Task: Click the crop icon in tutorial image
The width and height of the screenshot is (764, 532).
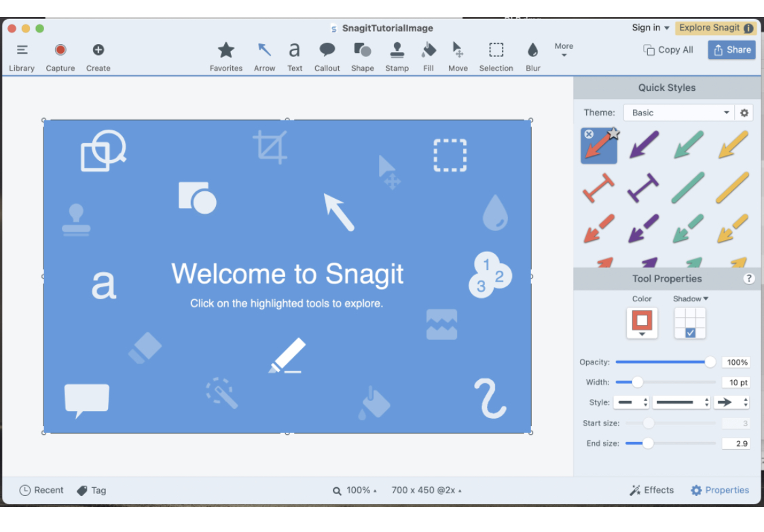Action: pos(270,147)
